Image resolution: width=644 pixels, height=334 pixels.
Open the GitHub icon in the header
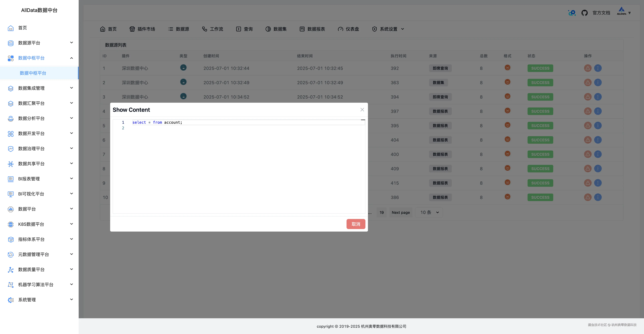point(585,12)
